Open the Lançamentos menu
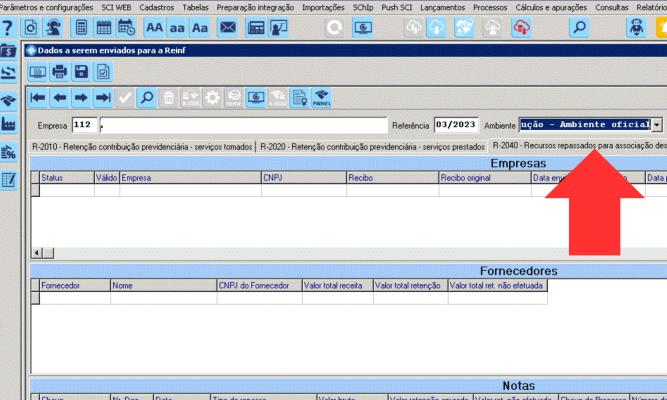Viewport: 667px width, 400px height. [442, 7]
